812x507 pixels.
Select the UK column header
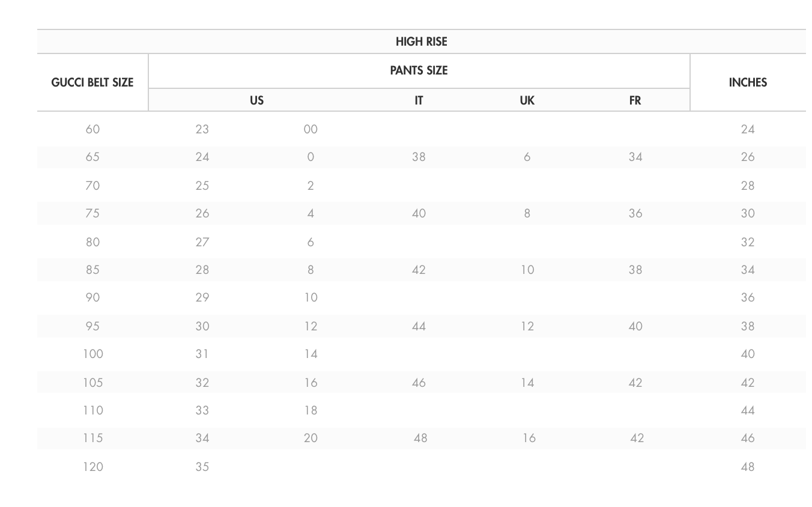click(x=527, y=100)
